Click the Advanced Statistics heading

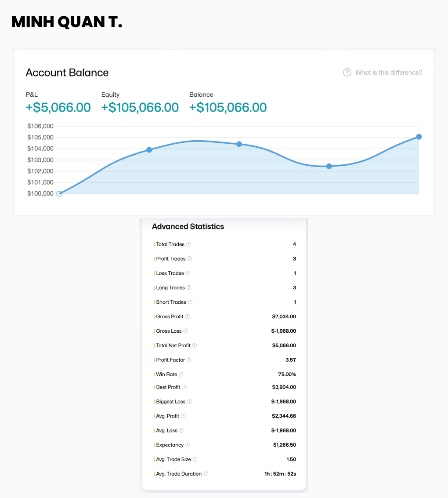coord(188,227)
